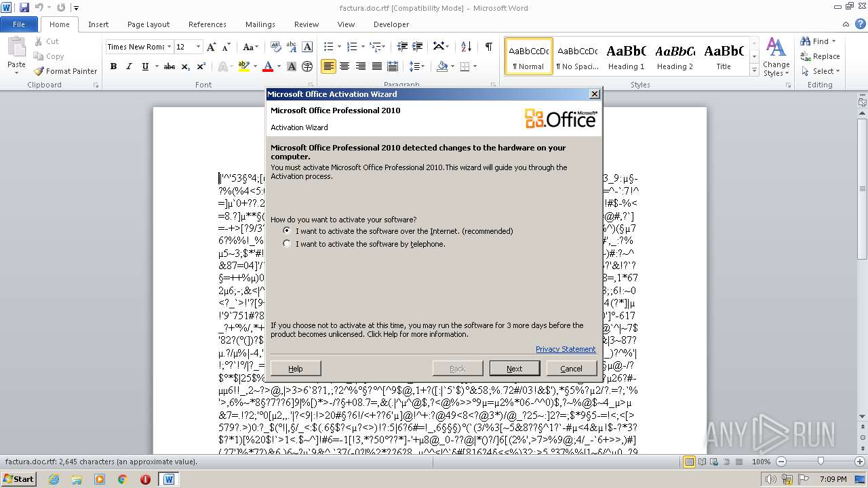Click the Character Shading icon

point(292,66)
